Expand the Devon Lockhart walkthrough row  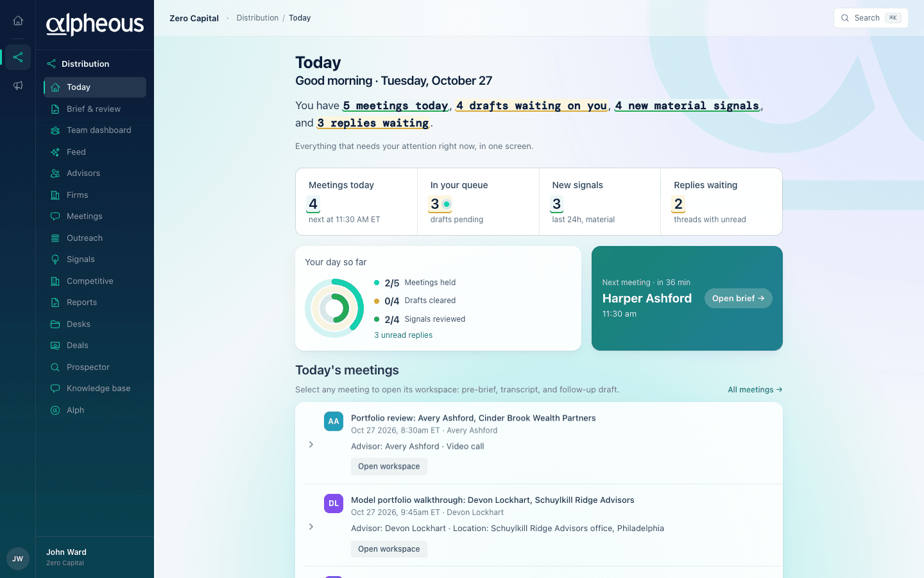[311, 527]
